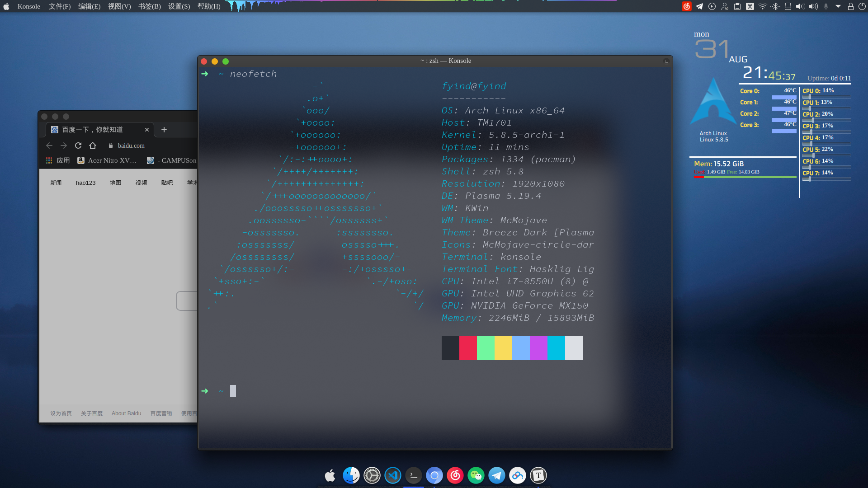The height and width of the screenshot is (488, 868).
Task: Open the Wi-Fi network tray icon
Action: pyautogui.click(x=763, y=6)
